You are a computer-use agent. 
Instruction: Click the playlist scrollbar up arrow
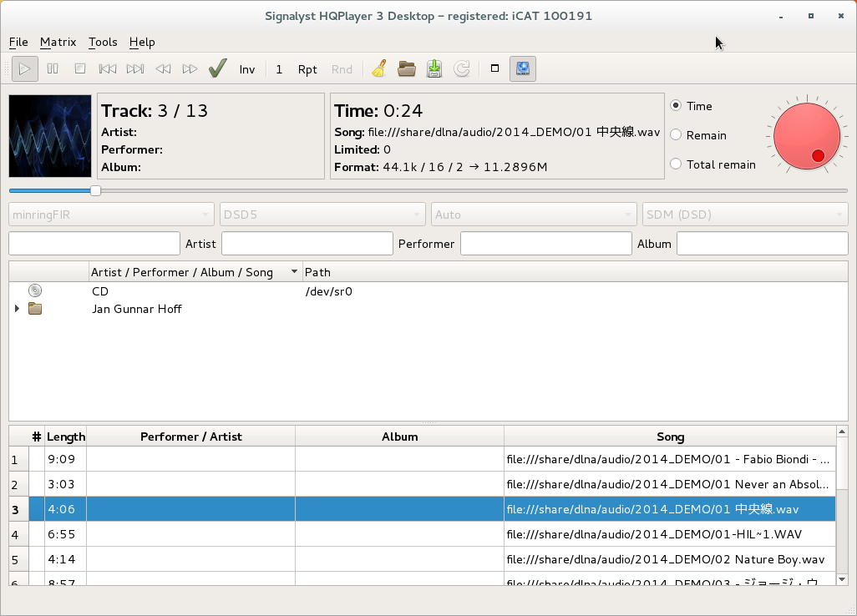pyautogui.click(x=842, y=432)
